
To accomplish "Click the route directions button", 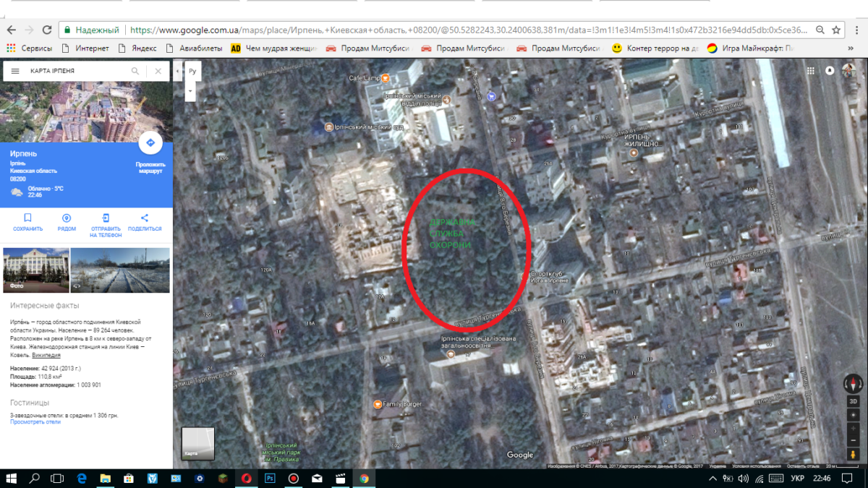I will click(150, 143).
